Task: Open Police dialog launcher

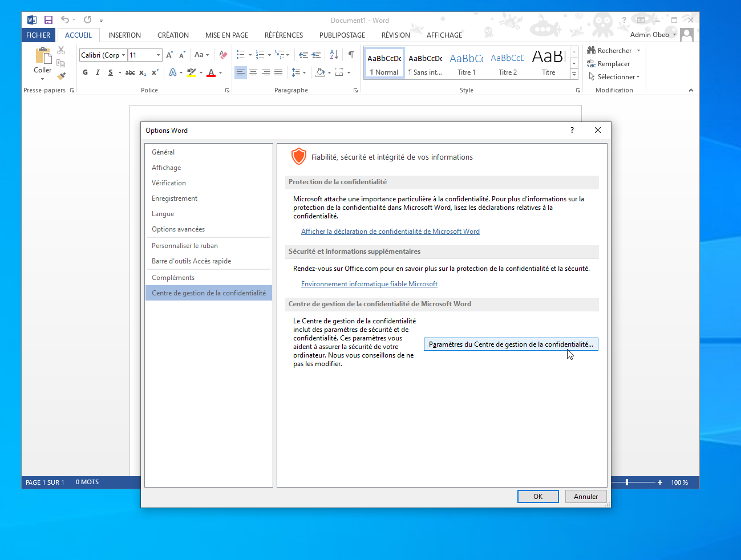Action: tap(227, 91)
